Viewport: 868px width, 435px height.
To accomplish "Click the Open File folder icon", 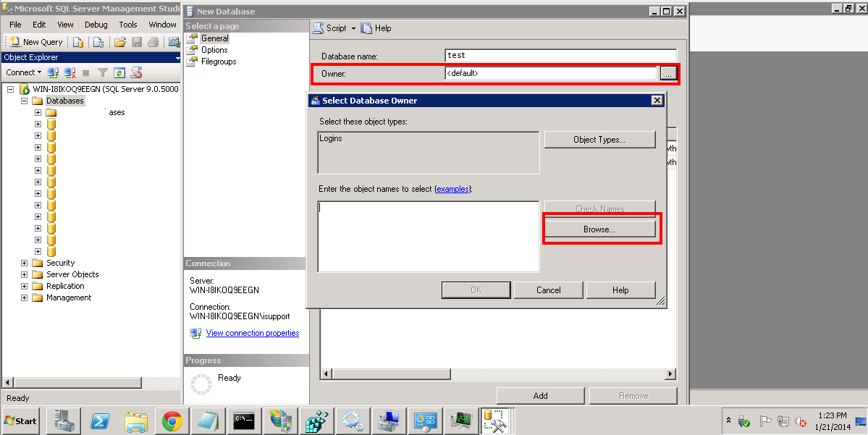I will (x=120, y=42).
